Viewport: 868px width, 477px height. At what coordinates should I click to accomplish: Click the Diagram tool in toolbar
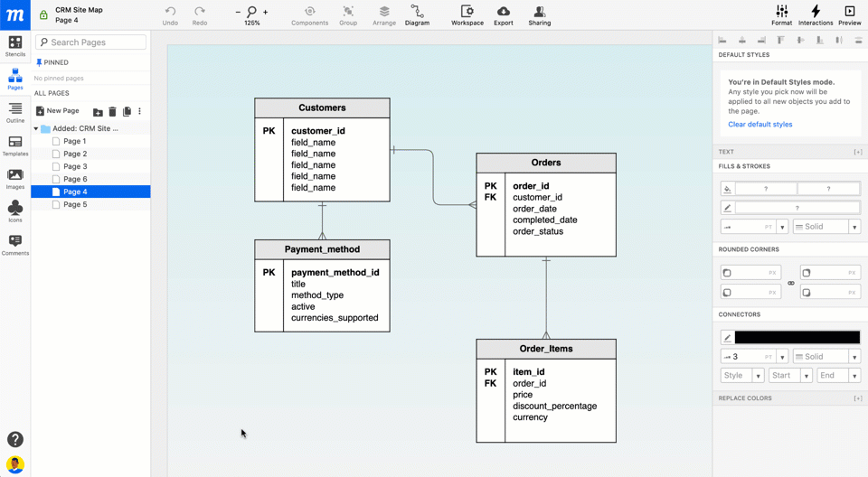pyautogui.click(x=417, y=15)
